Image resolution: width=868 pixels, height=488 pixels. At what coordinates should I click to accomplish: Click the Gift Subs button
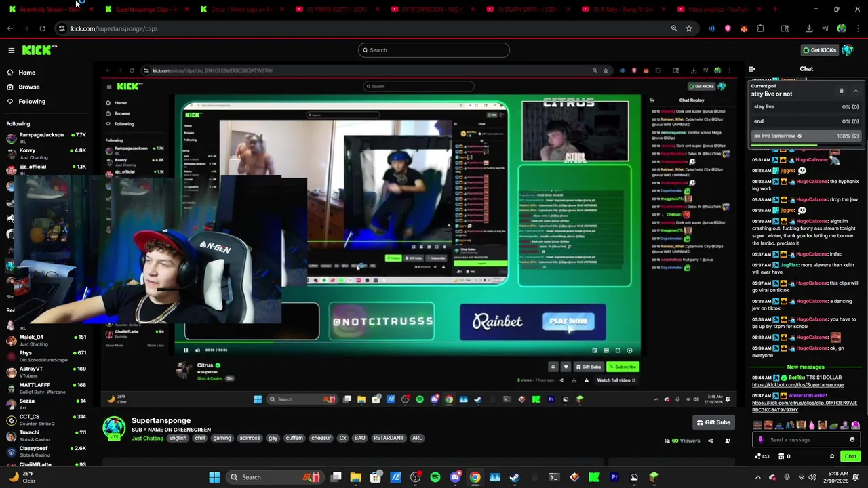click(713, 422)
